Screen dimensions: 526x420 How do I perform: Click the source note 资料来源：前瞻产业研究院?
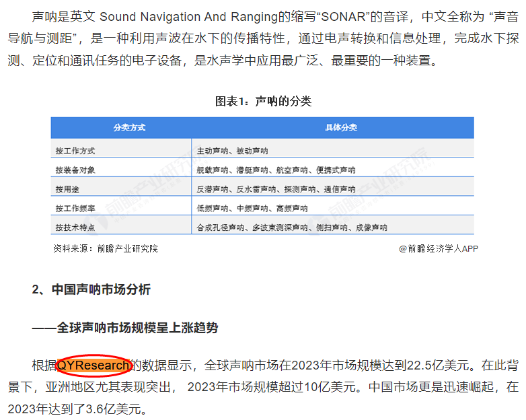(x=106, y=248)
